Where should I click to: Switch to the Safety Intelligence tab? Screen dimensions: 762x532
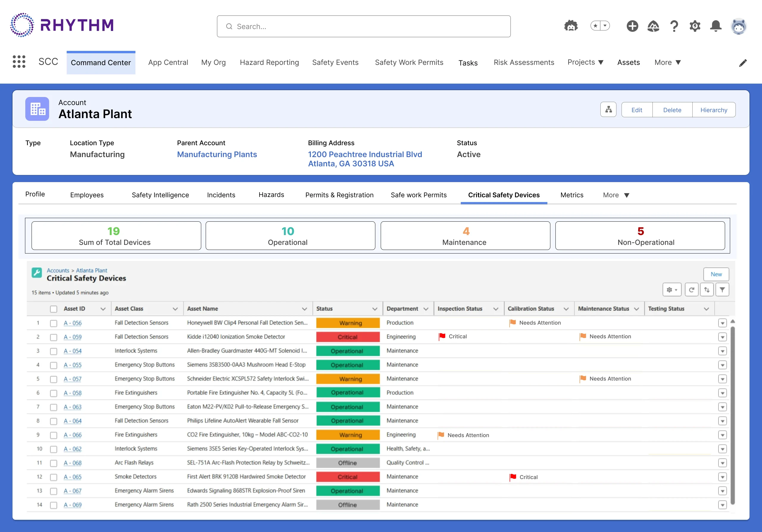pyautogui.click(x=160, y=195)
